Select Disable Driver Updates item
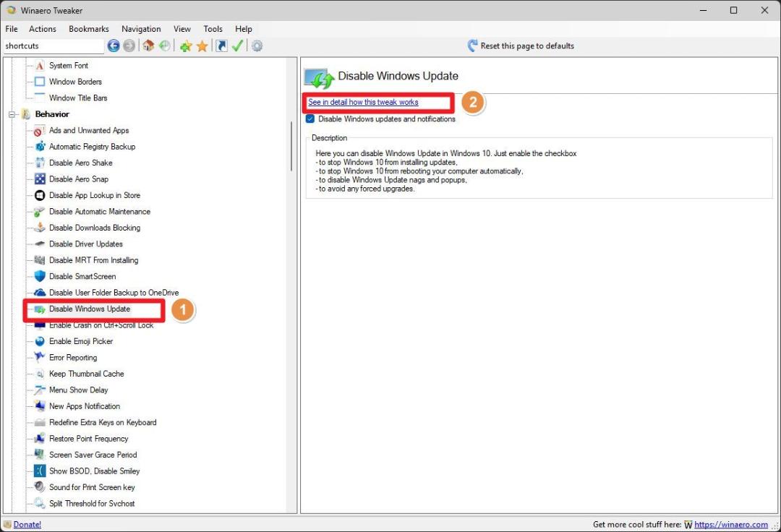The width and height of the screenshot is (781, 532). [85, 244]
